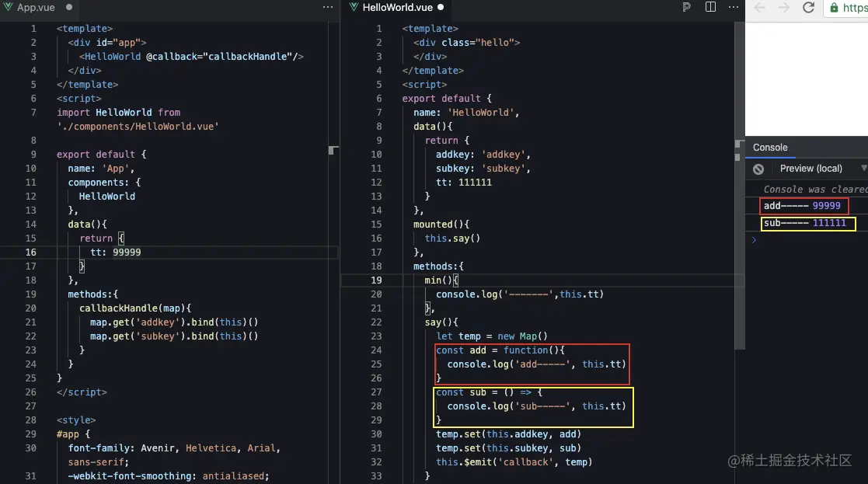
Task: Select the Console tab in devtools
Action: point(770,148)
